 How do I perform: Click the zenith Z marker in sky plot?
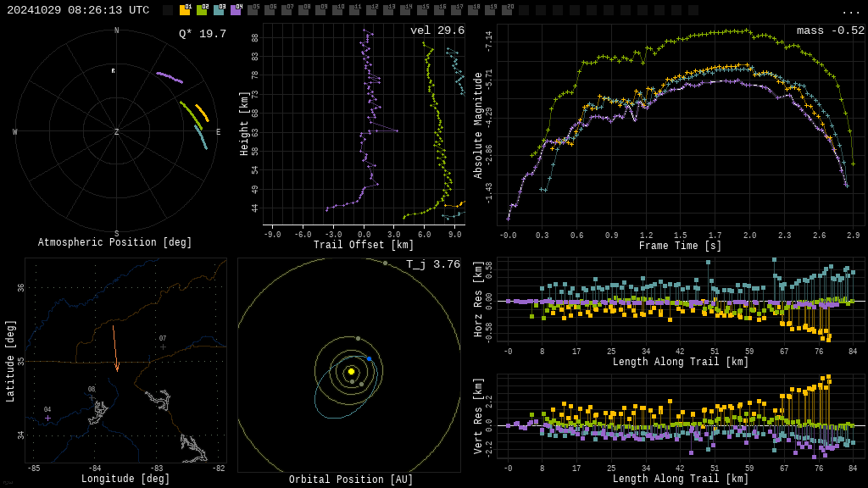pyautogui.click(x=116, y=132)
